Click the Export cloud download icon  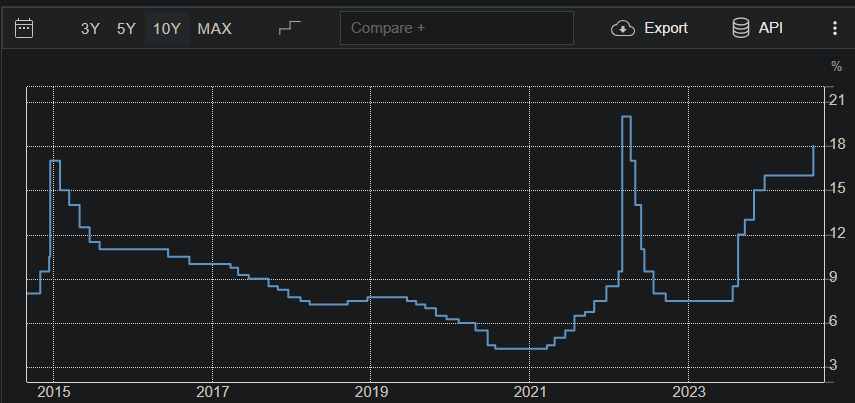[x=623, y=28]
